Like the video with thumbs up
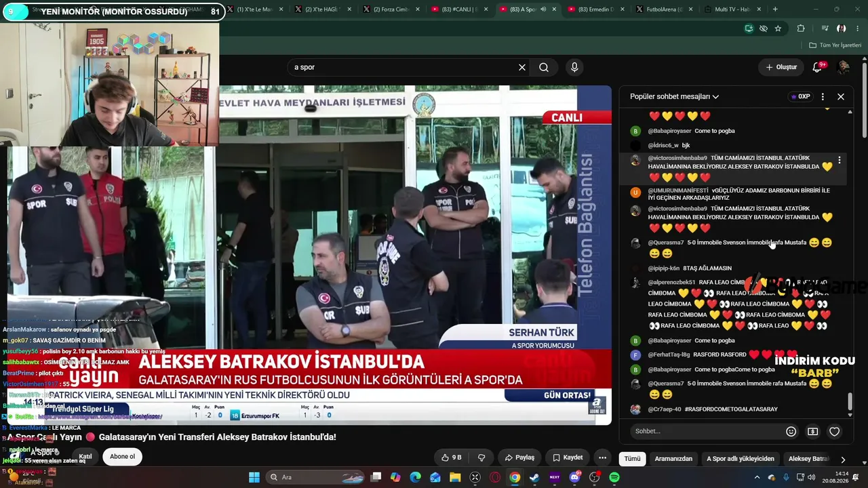 [x=452, y=457]
